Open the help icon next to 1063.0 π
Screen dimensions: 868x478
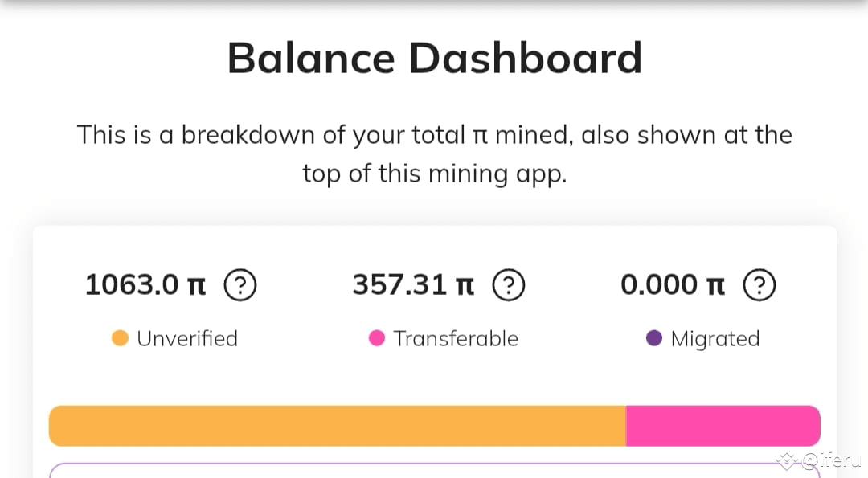pos(240,285)
